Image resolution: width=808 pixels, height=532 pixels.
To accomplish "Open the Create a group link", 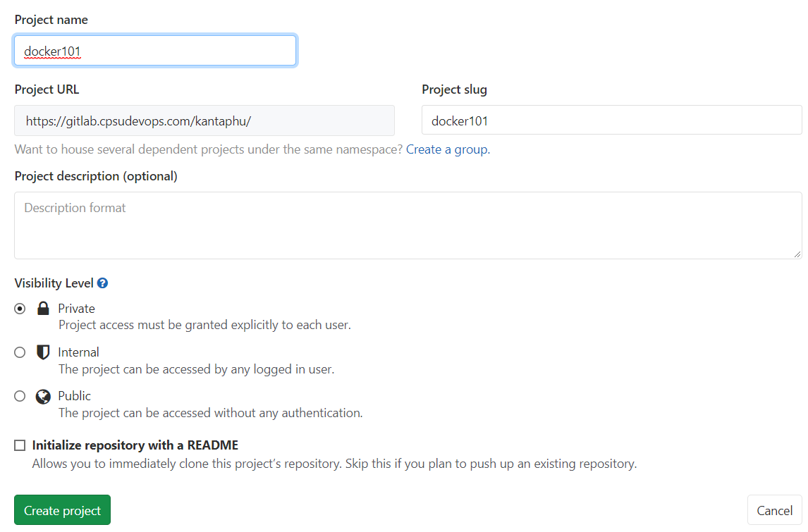I will [447, 149].
